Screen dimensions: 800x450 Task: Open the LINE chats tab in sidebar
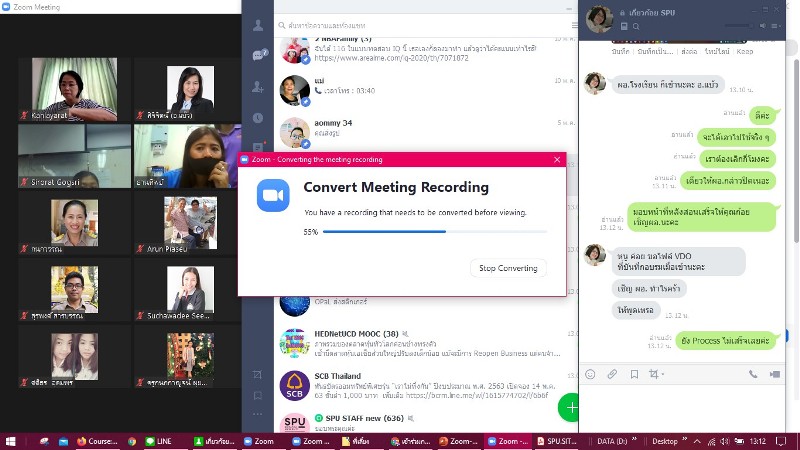coord(259,55)
